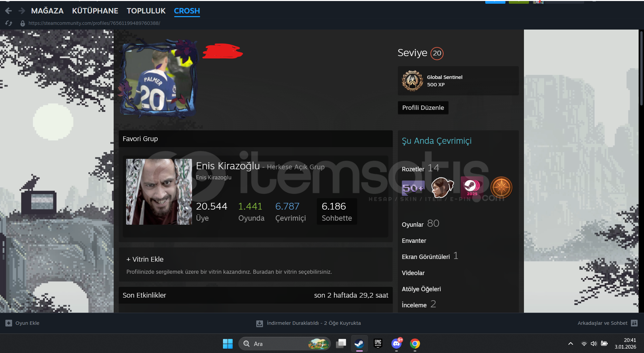Viewport: 644px width, 353px height.
Task: Open the MAĞAZA tab
Action: coord(47,11)
